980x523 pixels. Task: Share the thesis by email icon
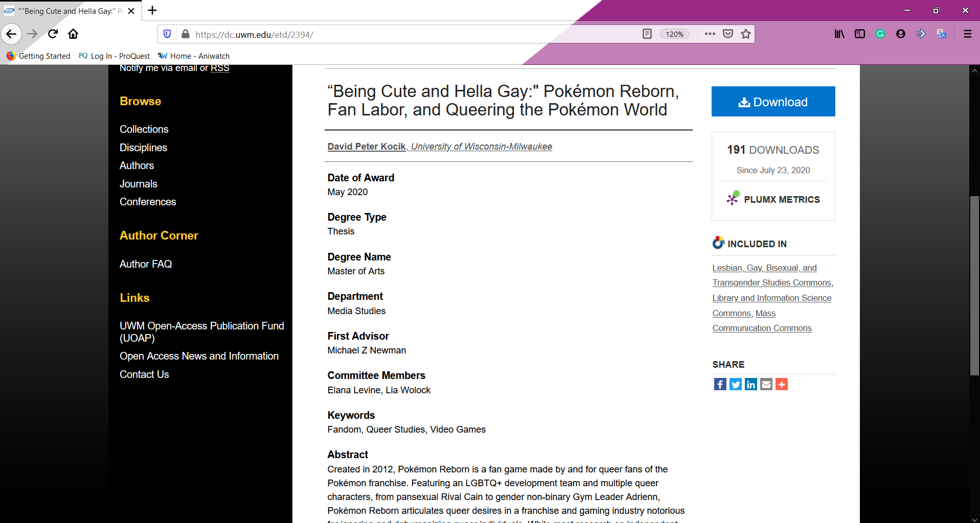tap(766, 385)
